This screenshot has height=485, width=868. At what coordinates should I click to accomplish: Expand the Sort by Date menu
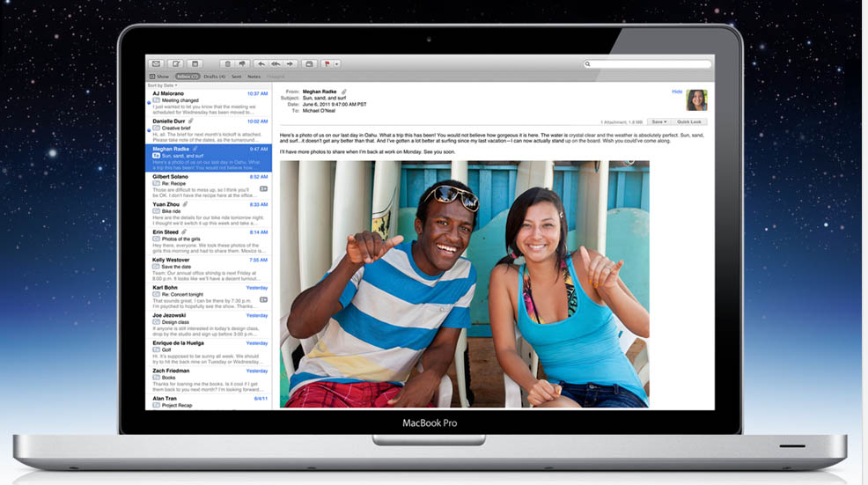pyautogui.click(x=163, y=85)
